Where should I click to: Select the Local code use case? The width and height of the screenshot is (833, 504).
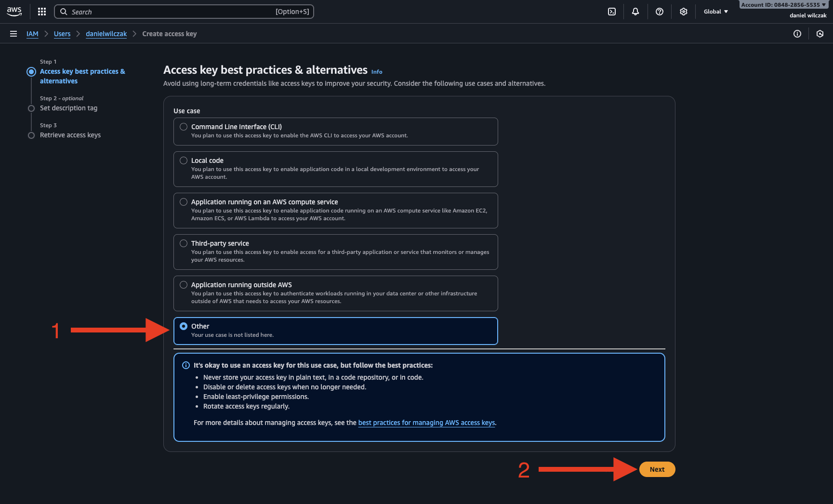(184, 160)
